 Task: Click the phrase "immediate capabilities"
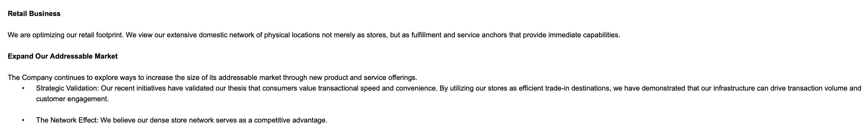coord(584,35)
